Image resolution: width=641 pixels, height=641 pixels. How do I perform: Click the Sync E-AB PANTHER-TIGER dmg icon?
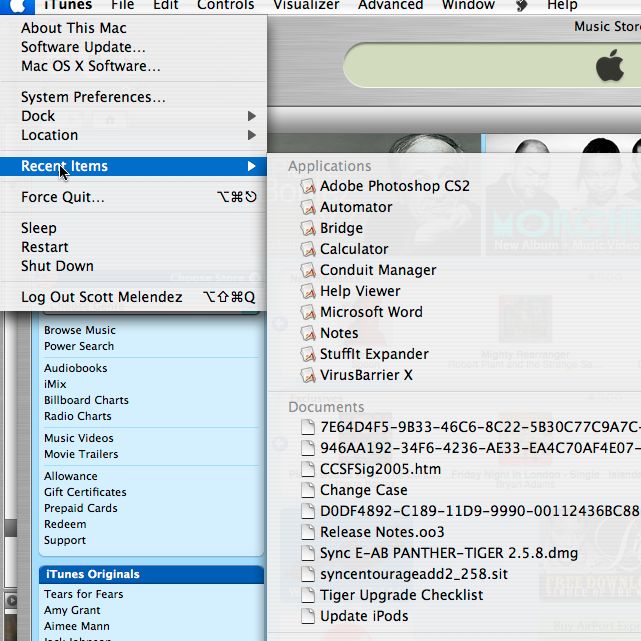tap(308, 553)
